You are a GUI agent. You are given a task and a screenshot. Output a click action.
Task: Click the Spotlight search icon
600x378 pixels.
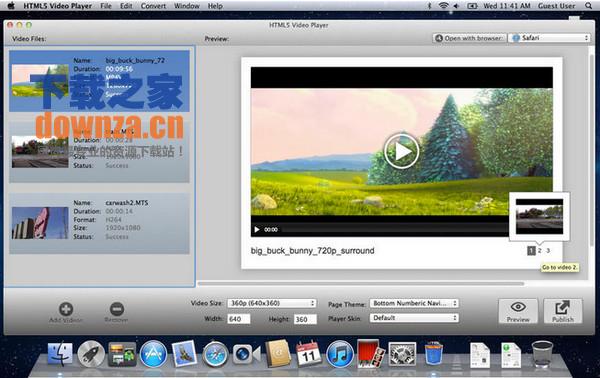(589, 6)
